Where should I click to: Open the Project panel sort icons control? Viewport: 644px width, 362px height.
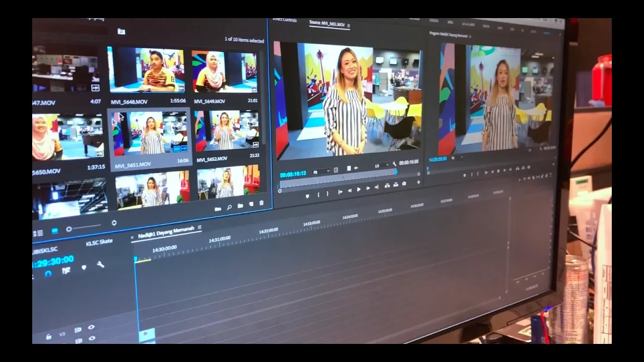point(114,223)
